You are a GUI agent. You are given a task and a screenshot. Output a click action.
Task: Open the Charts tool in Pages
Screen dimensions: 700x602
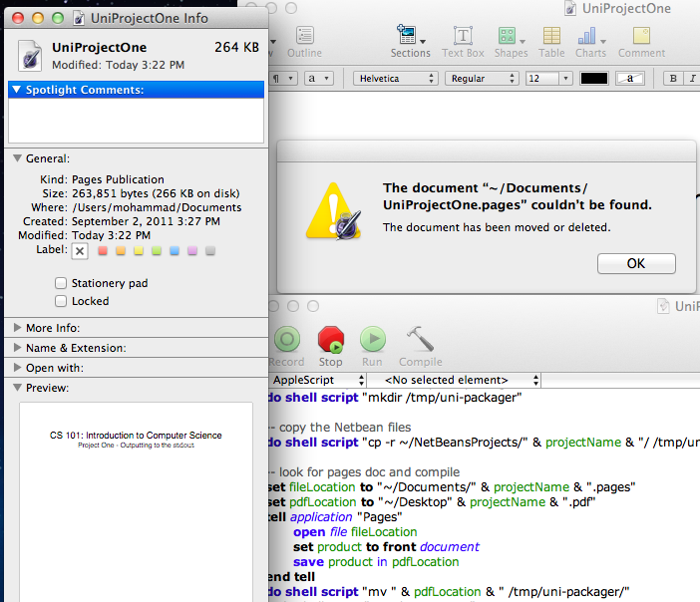590,42
